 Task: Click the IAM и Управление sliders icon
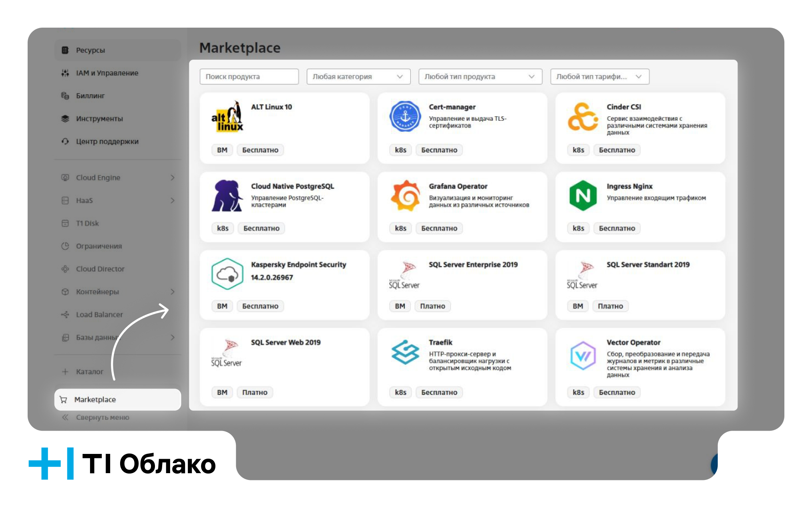[x=65, y=73]
